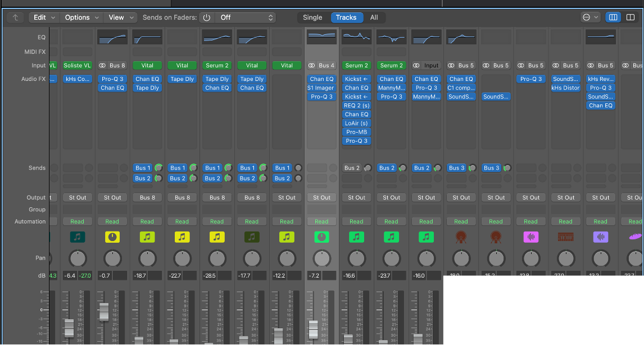Click the volume fader on the -0.7 dB strip

click(104, 312)
